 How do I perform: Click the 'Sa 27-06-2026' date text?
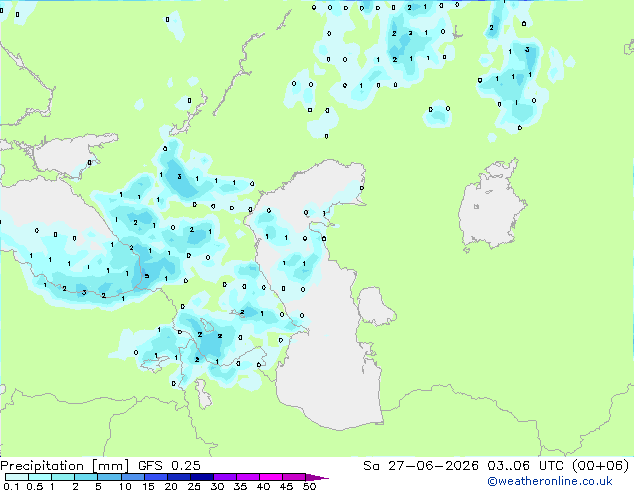421,466
